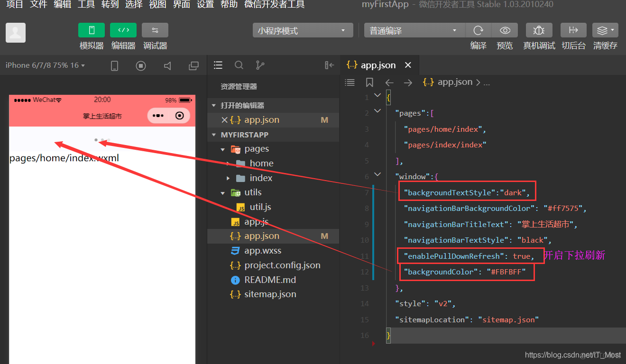Open the 界面 menu

click(x=182, y=5)
